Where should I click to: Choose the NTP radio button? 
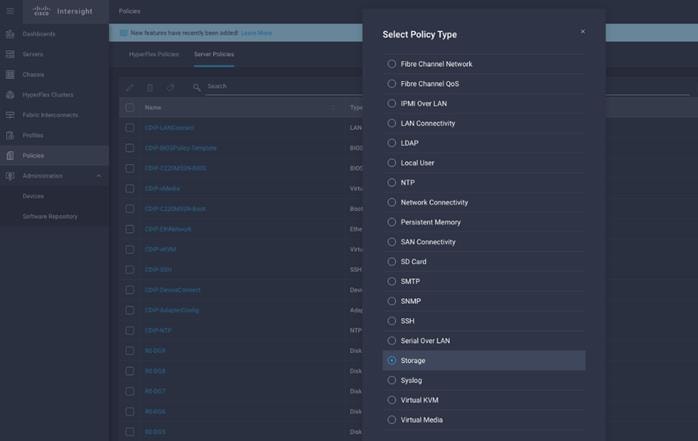click(x=391, y=182)
